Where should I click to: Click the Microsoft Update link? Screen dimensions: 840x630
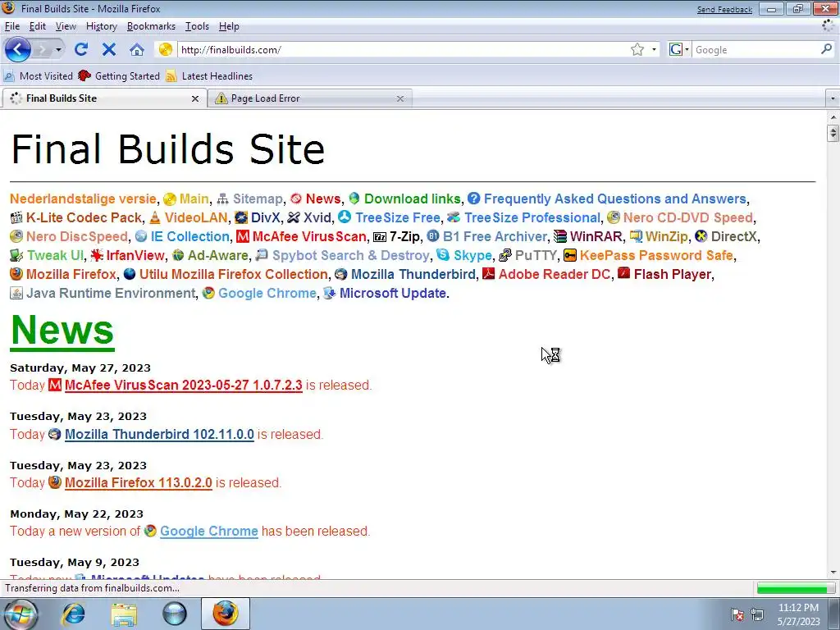[393, 293]
